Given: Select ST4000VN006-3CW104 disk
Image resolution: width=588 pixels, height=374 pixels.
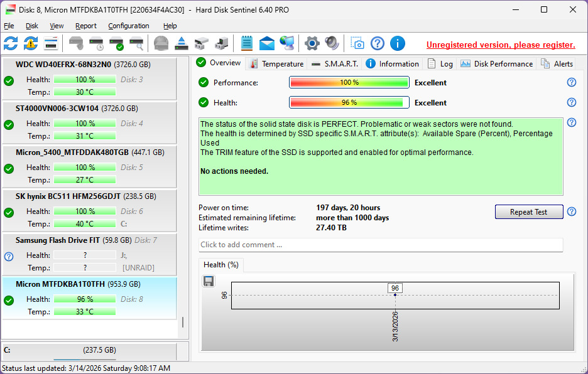Looking at the screenshot, I should click(89, 122).
